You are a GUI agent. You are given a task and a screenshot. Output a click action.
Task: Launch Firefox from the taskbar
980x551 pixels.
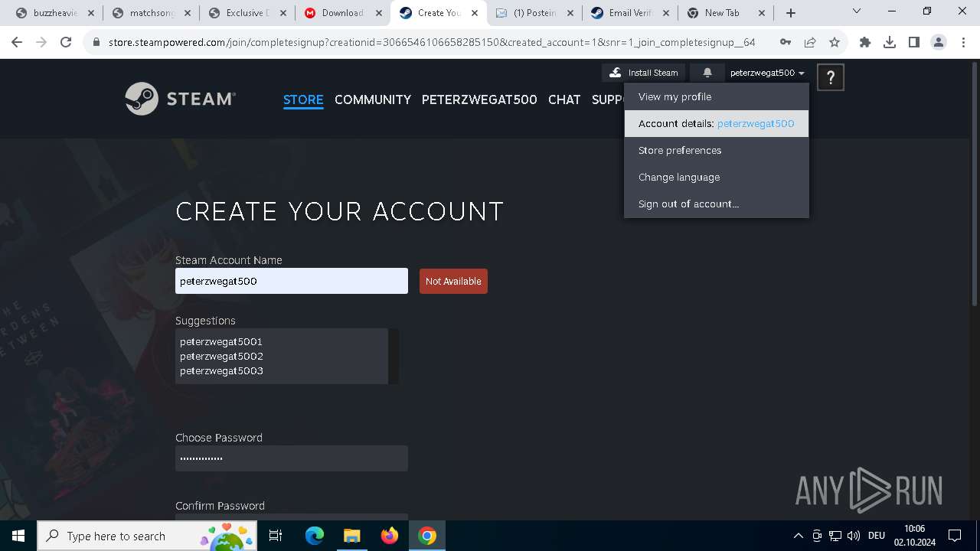click(390, 536)
